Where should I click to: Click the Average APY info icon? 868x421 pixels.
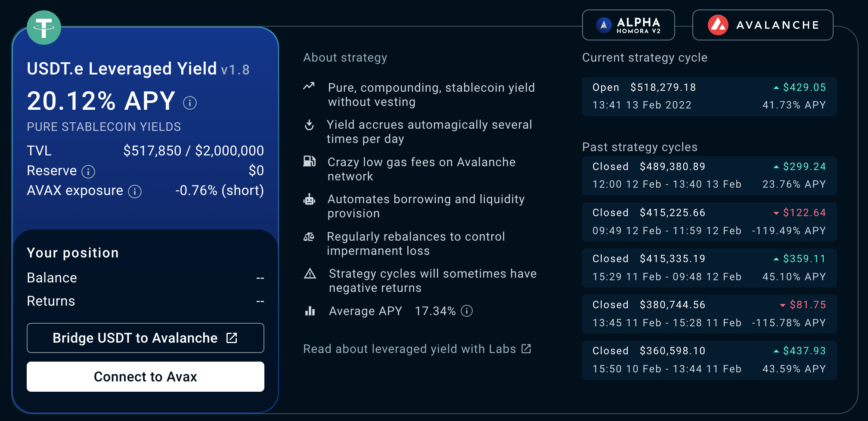[467, 311]
